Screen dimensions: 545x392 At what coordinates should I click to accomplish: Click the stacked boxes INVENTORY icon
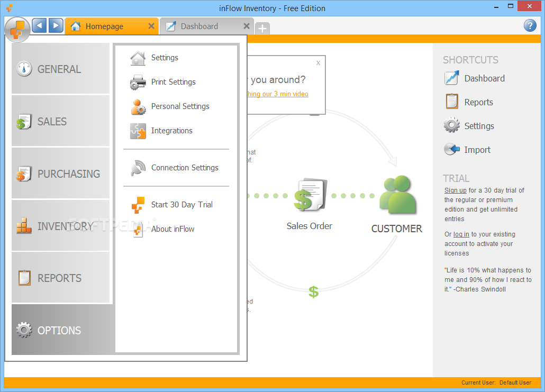[24, 225]
